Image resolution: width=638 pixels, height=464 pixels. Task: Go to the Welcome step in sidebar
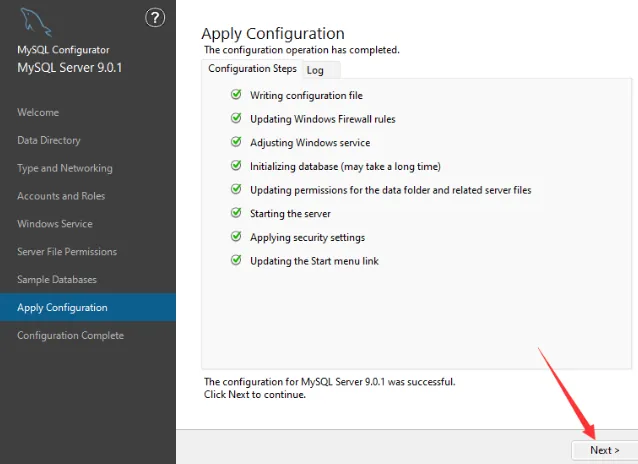(x=38, y=112)
